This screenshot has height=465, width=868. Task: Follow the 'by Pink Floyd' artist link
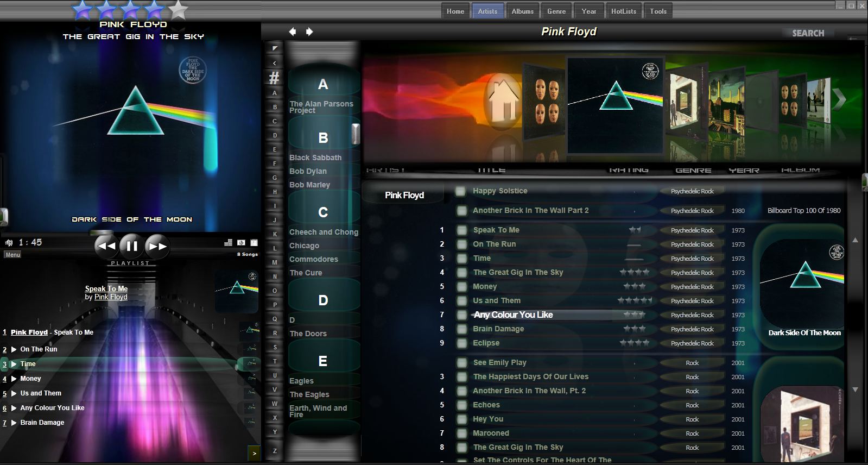[111, 297]
